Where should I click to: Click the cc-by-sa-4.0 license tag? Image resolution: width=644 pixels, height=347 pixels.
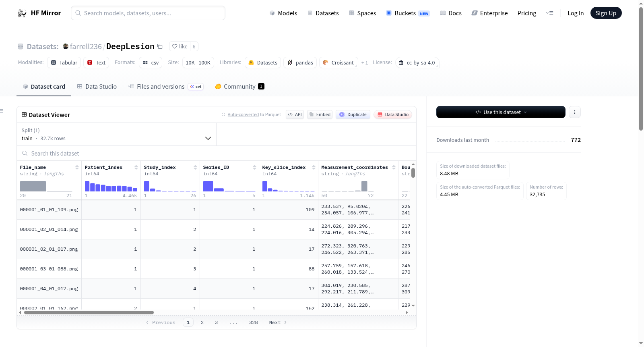point(417,63)
